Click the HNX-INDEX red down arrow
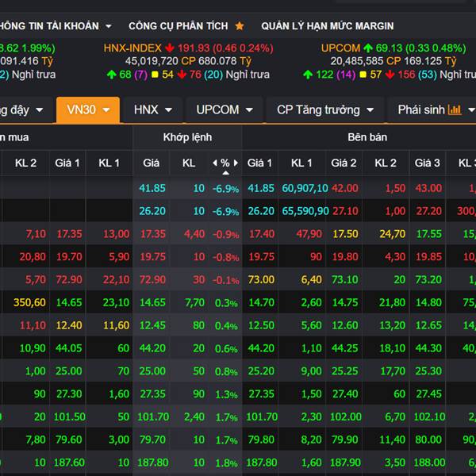This screenshot has width=476, height=476. (171, 48)
